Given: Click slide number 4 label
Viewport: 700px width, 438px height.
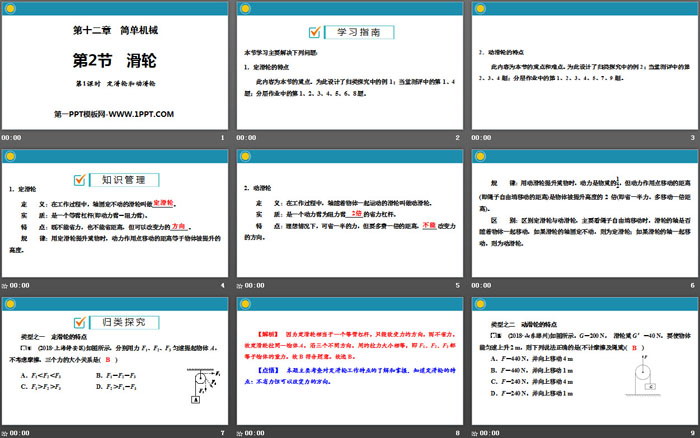Looking at the screenshot, I should [x=223, y=285].
